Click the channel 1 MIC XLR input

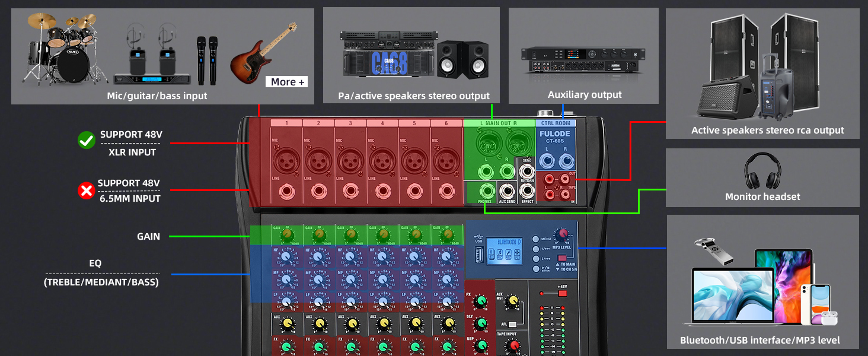[x=287, y=160]
